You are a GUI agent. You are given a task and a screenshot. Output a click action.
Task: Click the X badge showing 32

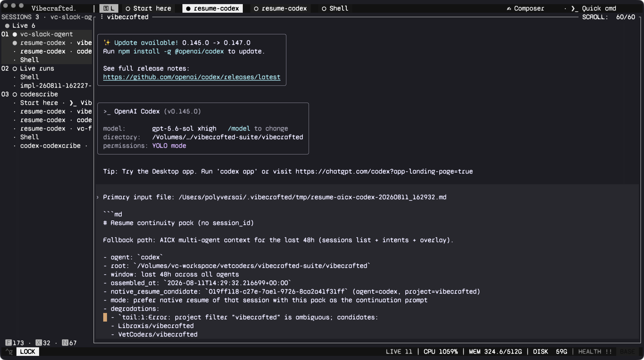tap(43, 343)
